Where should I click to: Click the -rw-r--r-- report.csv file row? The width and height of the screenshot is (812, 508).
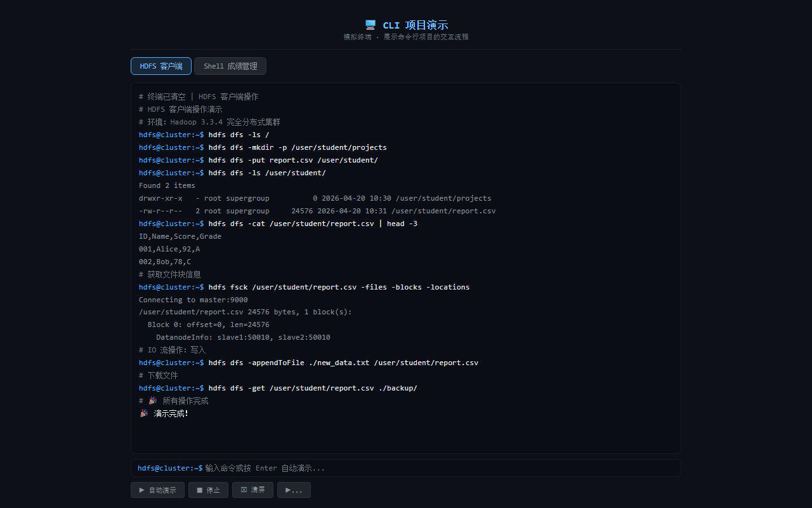point(317,211)
